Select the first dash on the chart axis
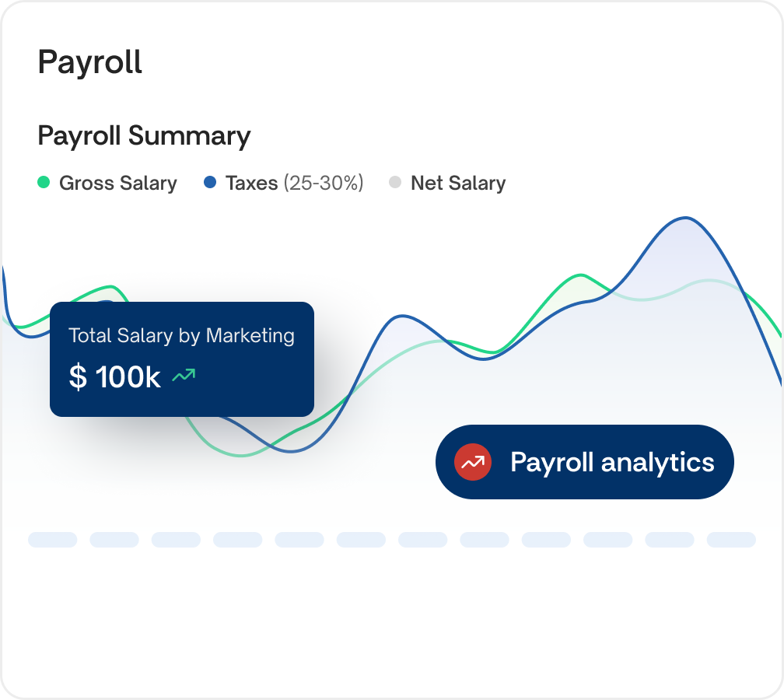 pyautogui.click(x=52, y=540)
